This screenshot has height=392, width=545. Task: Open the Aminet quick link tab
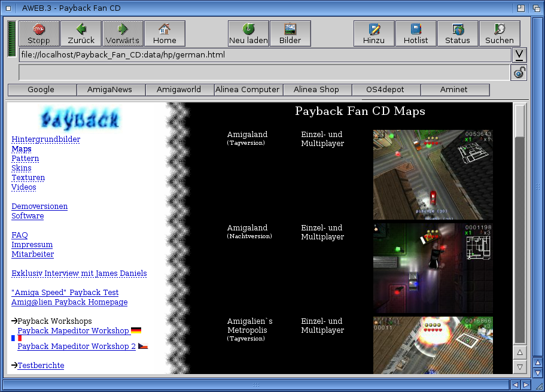point(455,90)
